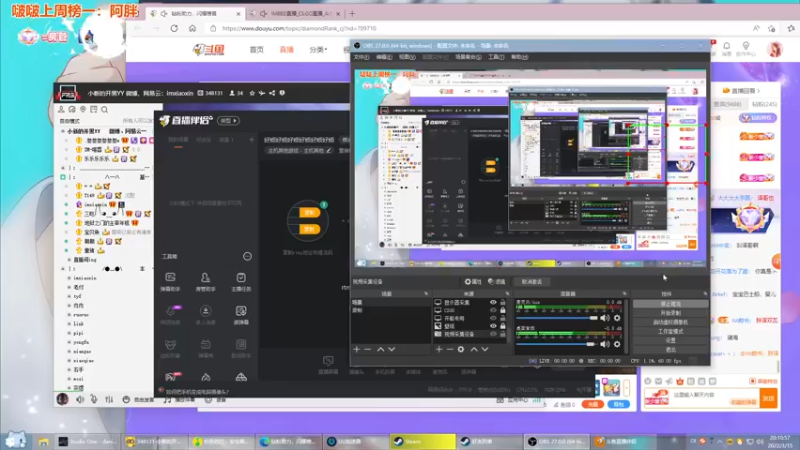
Task: Move scene down in OBS scenes panel
Action: 392,349
